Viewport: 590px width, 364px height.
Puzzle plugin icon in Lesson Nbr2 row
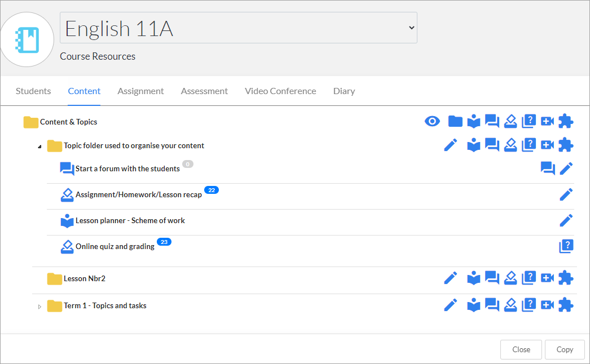(566, 278)
